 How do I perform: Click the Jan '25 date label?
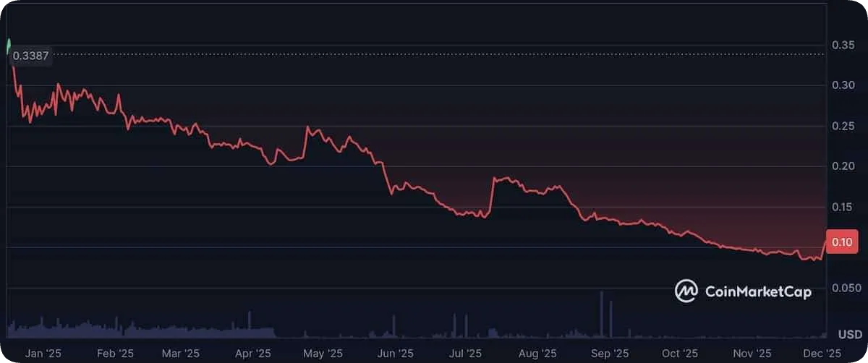point(43,353)
